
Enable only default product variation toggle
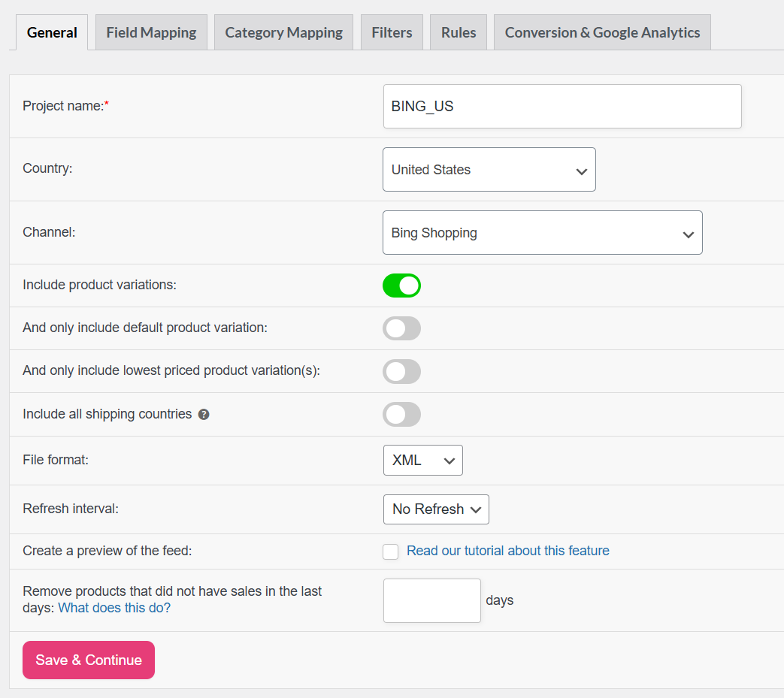[401, 328]
